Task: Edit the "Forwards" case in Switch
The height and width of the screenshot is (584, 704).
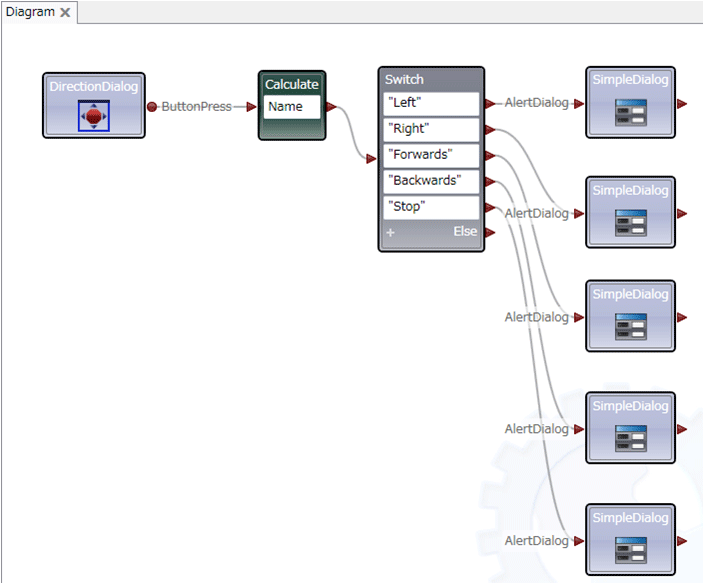Action: coord(431,155)
